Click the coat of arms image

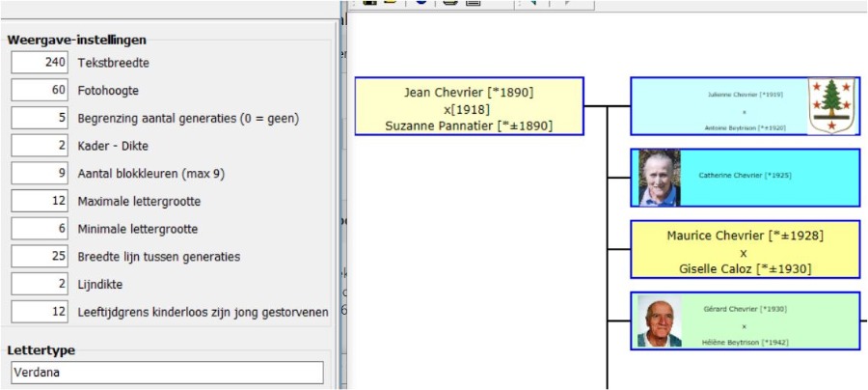(830, 106)
